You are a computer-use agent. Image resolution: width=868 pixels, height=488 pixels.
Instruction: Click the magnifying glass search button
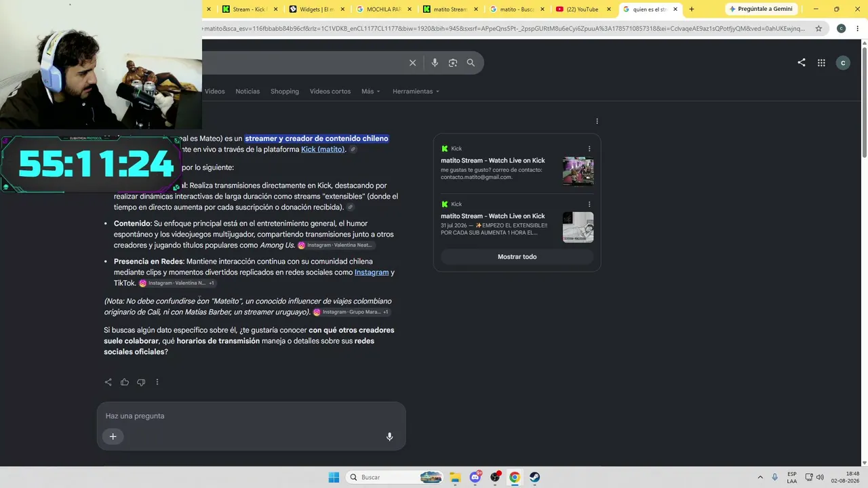pyautogui.click(x=471, y=63)
